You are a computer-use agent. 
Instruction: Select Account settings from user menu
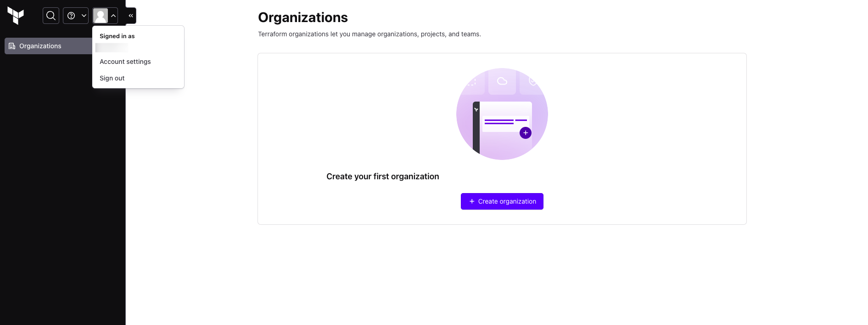tap(125, 62)
